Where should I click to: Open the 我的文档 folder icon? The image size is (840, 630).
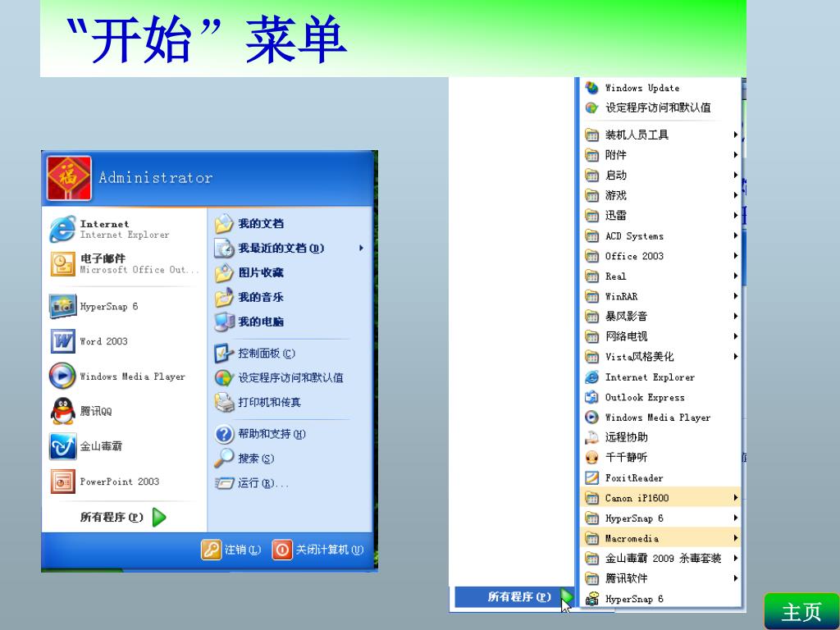coord(224,224)
